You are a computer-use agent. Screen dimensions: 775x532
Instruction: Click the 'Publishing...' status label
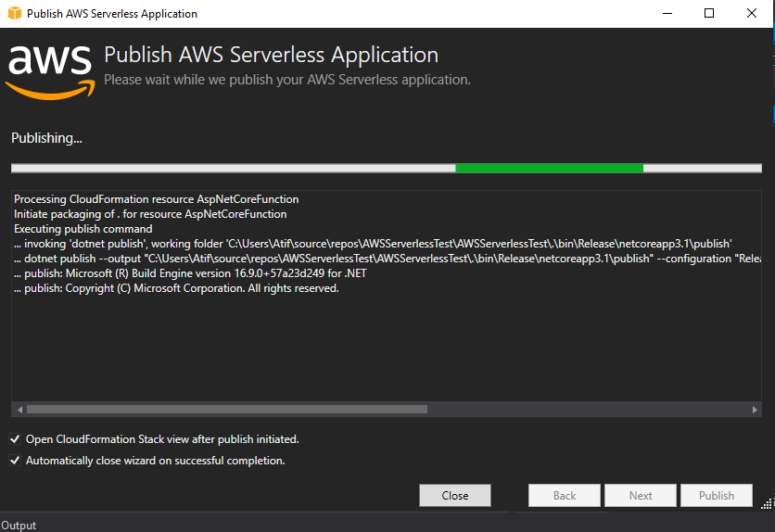(x=46, y=138)
